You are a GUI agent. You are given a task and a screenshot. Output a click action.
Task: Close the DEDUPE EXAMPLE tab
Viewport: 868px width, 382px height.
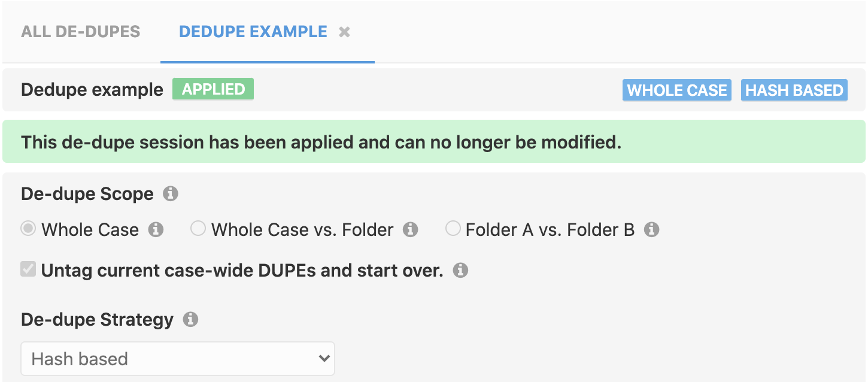tap(344, 32)
